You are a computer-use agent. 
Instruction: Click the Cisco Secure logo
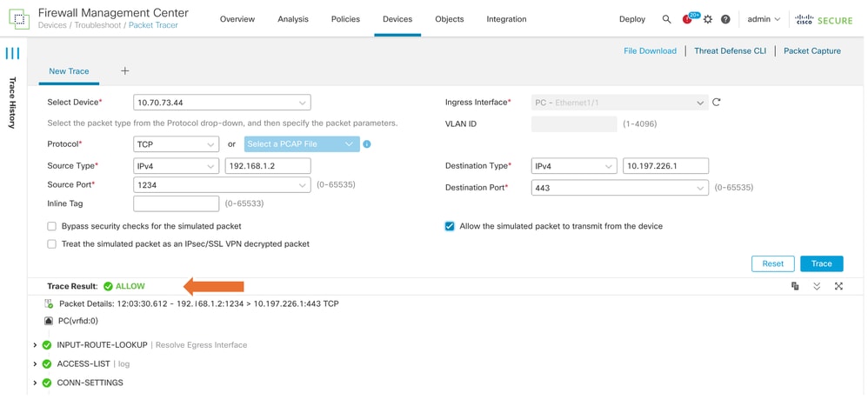click(x=824, y=19)
